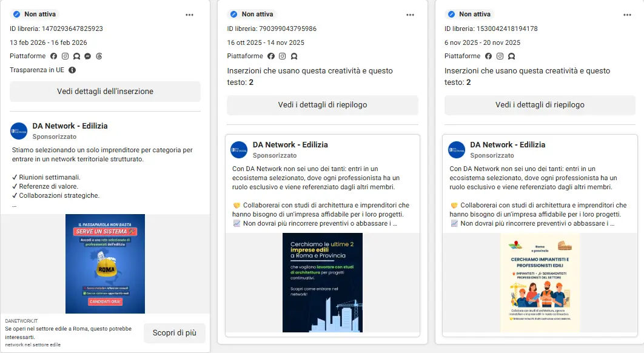Click the DA Network avatar in the 16 ott 2025 ad
This screenshot has width=644, height=353.
[239, 150]
